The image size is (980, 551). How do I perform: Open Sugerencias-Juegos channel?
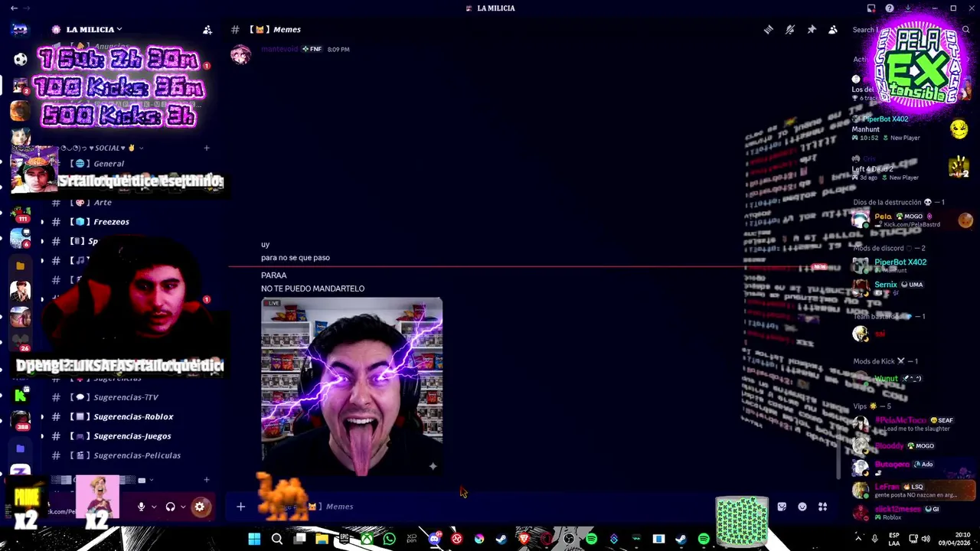point(130,436)
